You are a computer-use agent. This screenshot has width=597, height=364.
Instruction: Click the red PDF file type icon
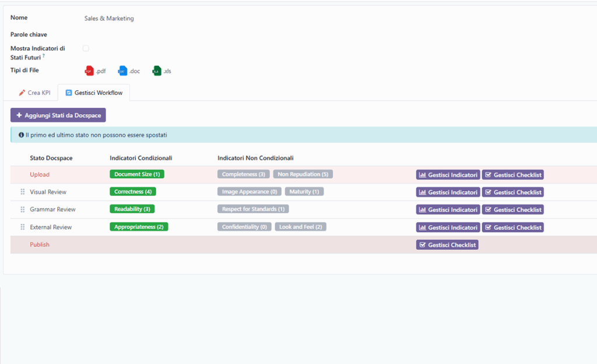[89, 70]
